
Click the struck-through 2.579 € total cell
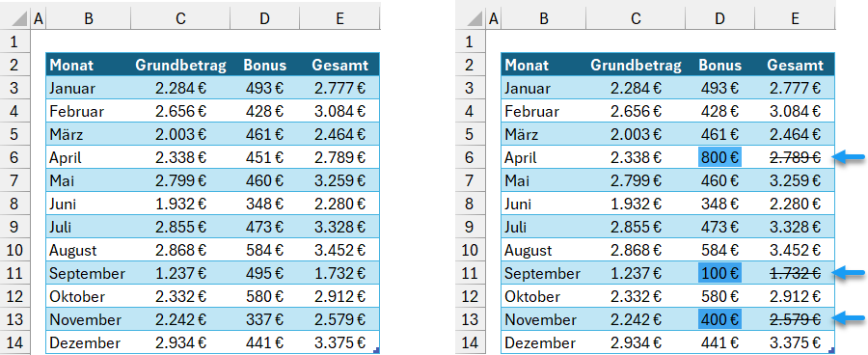(795, 319)
